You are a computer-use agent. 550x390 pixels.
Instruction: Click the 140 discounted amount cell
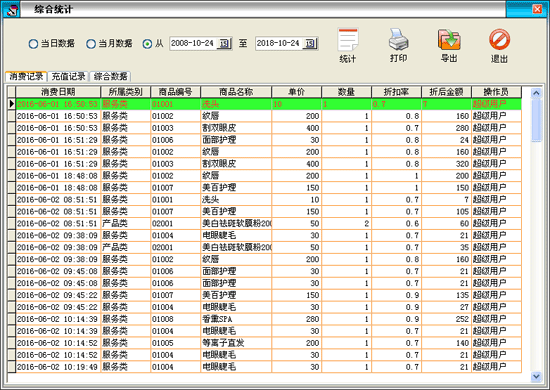tap(446, 343)
